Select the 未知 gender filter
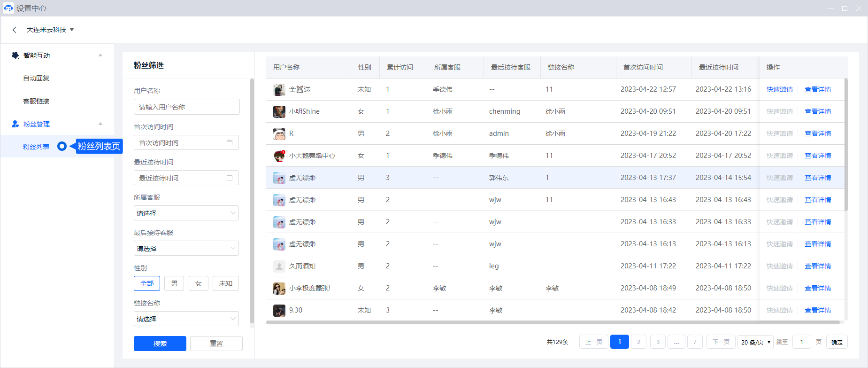The image size is (868, 368). click(x=225, y=283)
